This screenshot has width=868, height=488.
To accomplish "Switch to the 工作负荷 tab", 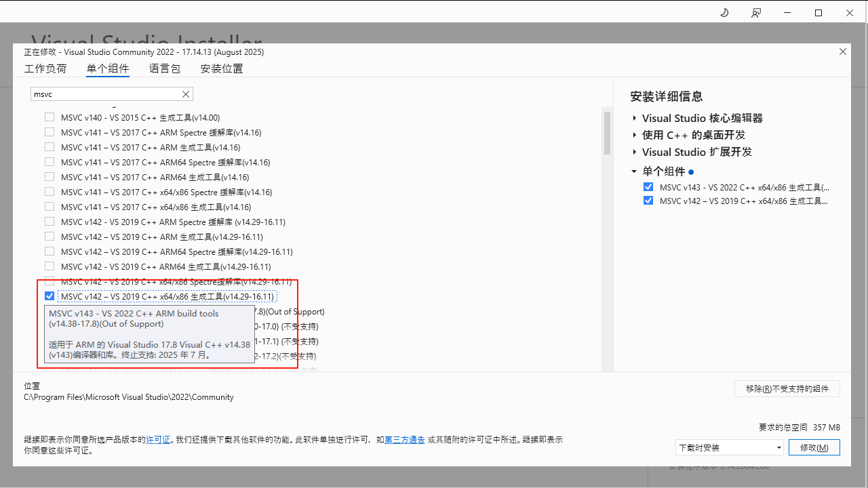I will click(45, 68).
